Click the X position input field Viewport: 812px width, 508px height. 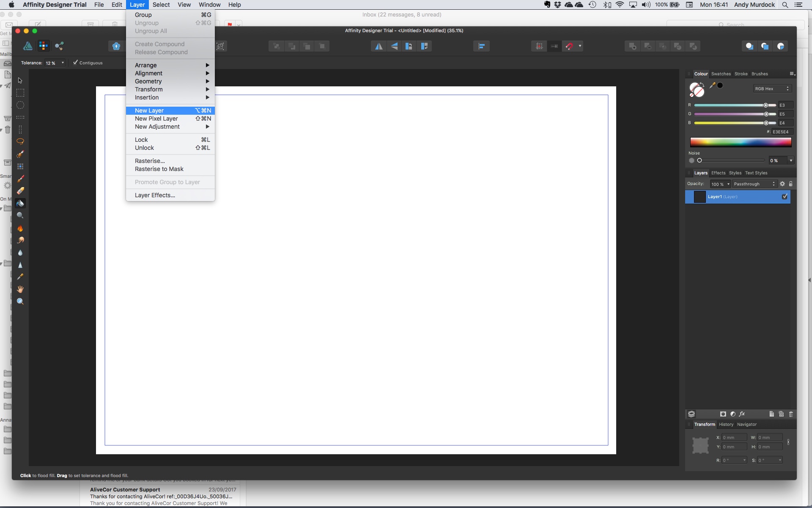(734, 437)
